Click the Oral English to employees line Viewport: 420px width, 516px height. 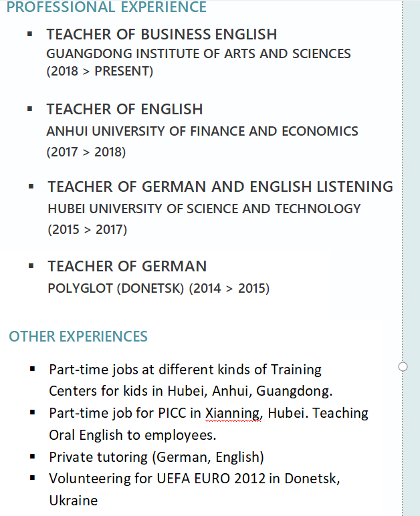(133, 435)
